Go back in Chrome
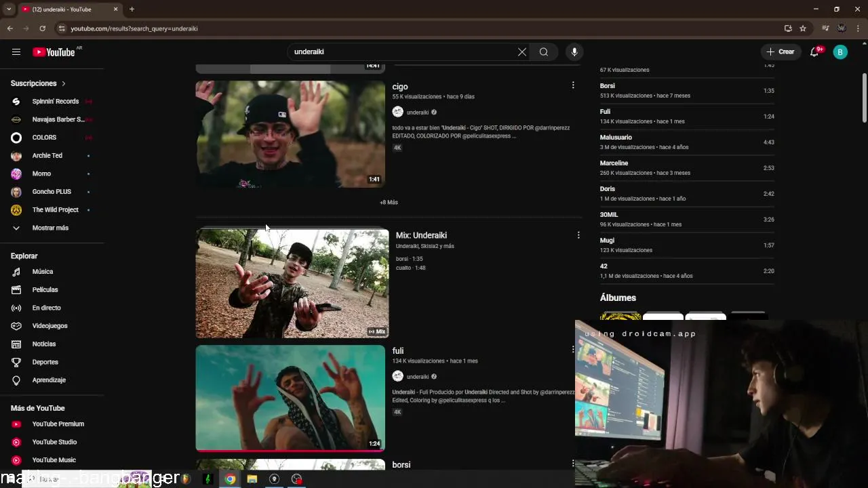This screenshot has height=488, width=868. coord(10,28)
